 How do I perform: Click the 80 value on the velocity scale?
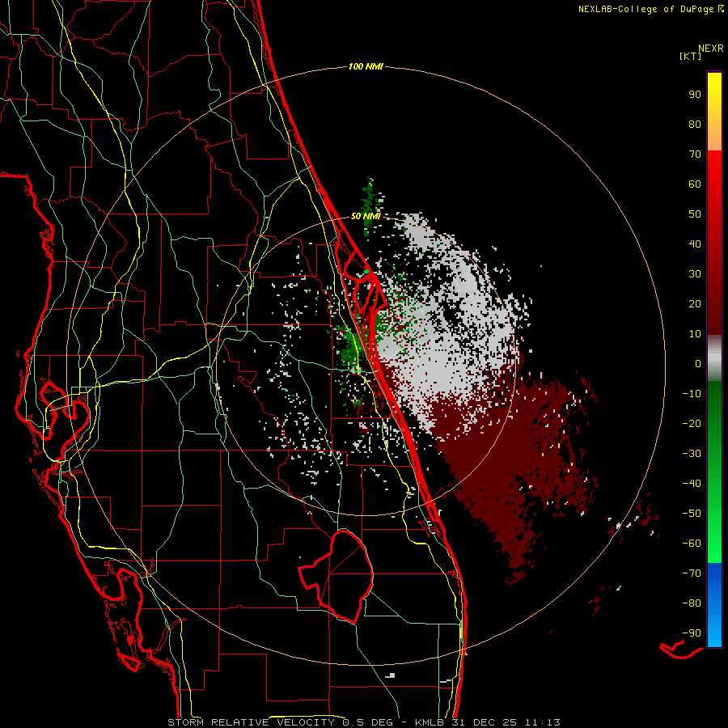pos(695,124)
